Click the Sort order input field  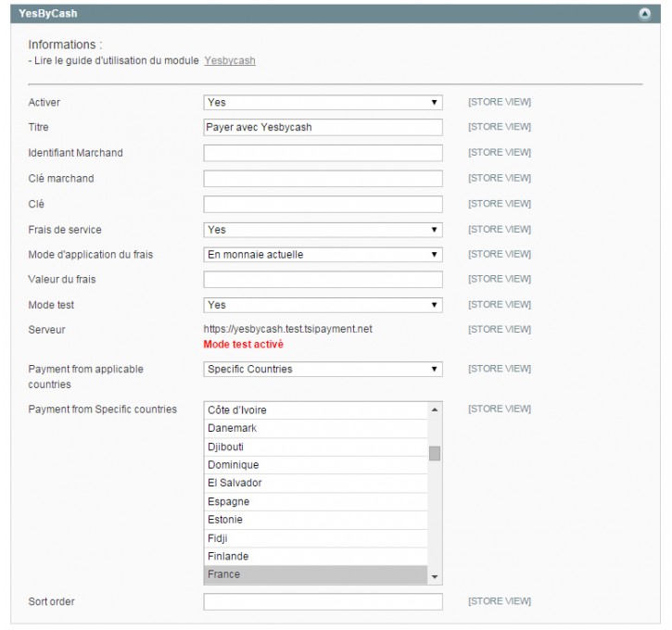pos(323,602)
